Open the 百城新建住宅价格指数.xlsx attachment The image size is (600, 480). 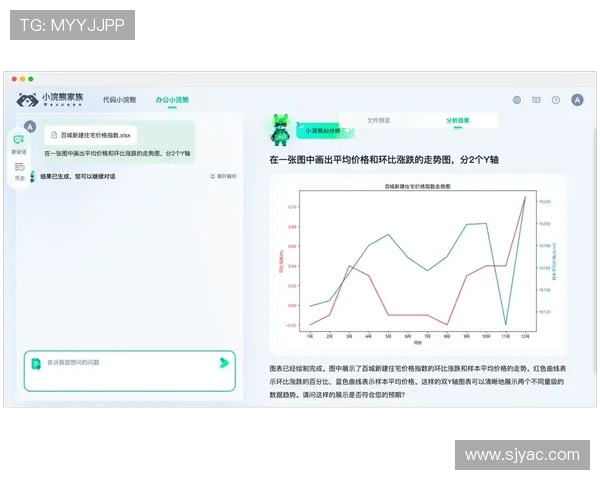click(x=91, y=135)
